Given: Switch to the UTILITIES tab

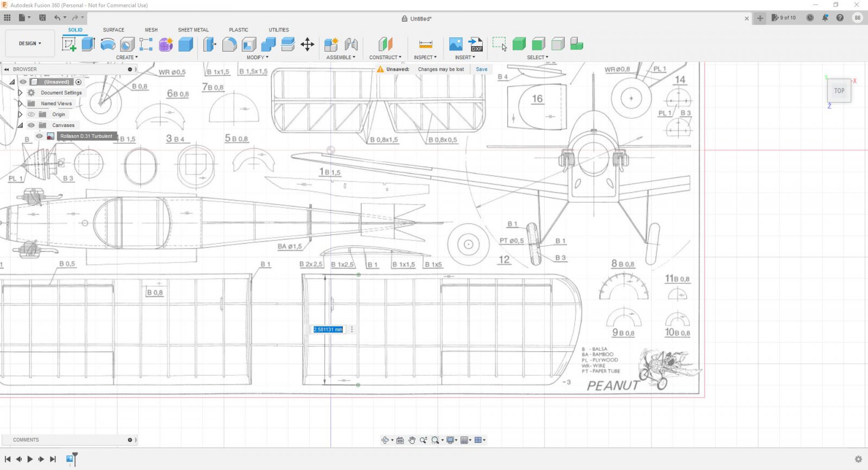Looking at the screenshot, I should click(x=279, y=30).
